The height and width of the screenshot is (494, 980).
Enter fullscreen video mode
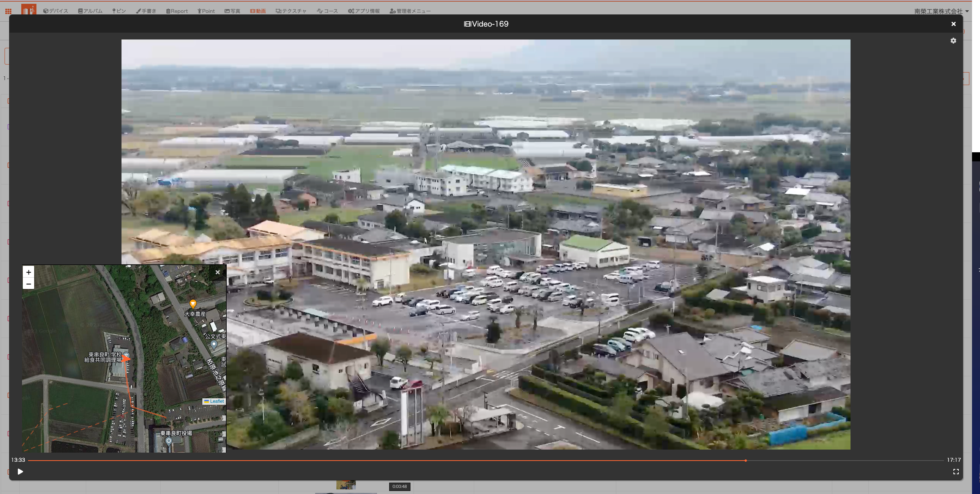pyautogui.click(x=956, y=472)
